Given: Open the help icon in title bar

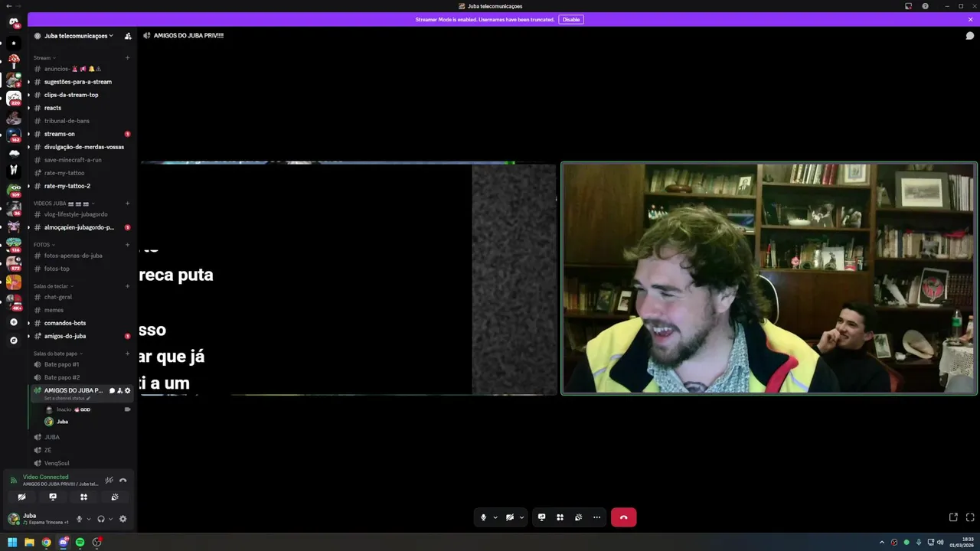Looking at the screenshot, I should (925, 6).
